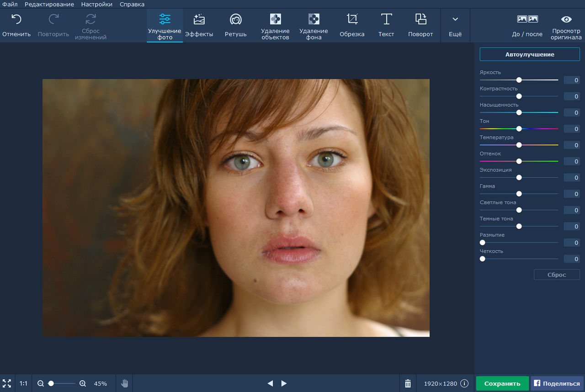Open the Улучшение фото tool
The width and height of the screenshot is (585, 392).
click(165, 26)
